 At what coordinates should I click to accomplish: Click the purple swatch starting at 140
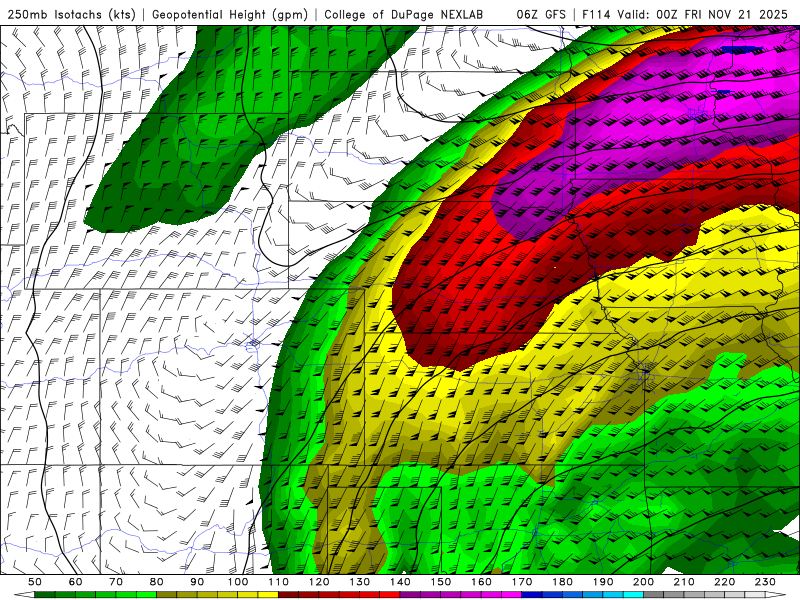(410, 595)
